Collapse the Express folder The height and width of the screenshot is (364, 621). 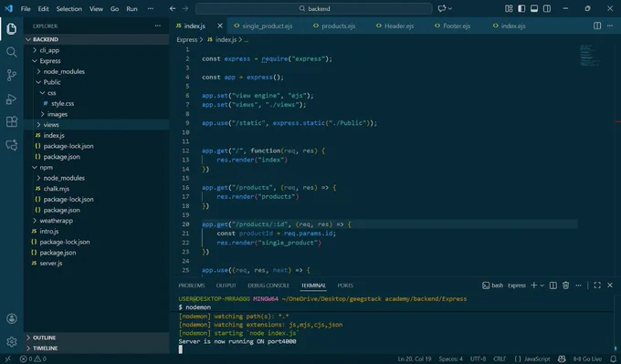97,60
